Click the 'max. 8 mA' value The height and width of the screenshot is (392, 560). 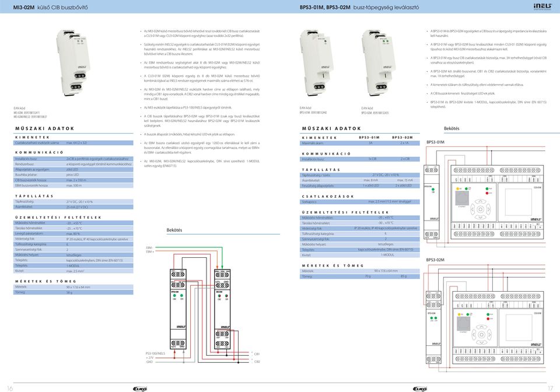(x=371, y=180)
